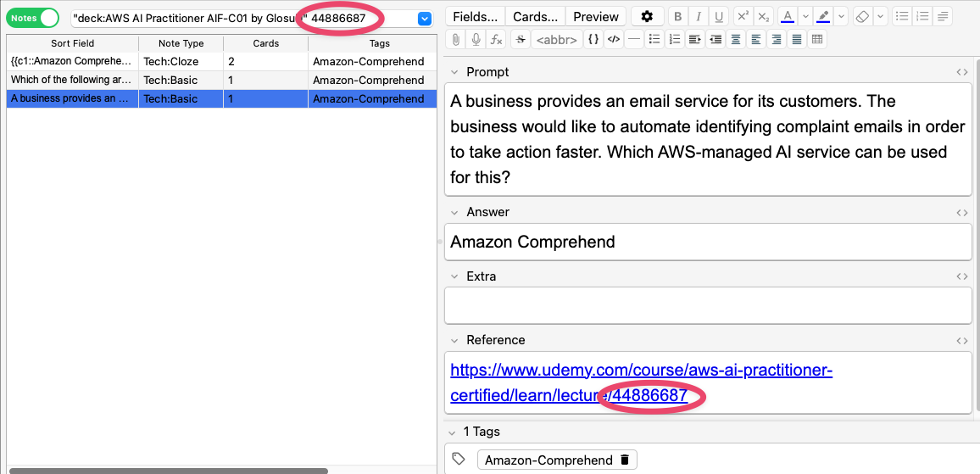The image size is (980, 474).
Task: Click the code tag icon
Action: point(614,39)
